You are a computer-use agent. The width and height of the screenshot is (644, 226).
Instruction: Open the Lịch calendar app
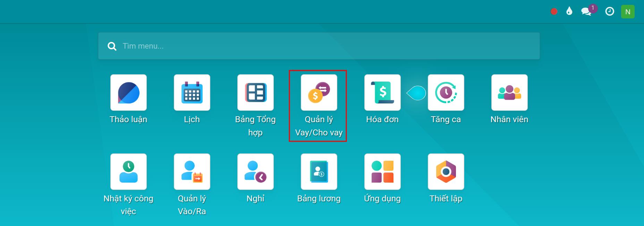pos(192,92)
